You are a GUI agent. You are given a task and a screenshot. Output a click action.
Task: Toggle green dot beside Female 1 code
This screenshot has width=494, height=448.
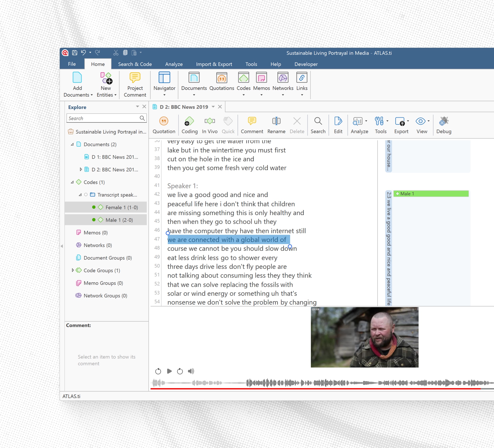[x=94, y=207]
